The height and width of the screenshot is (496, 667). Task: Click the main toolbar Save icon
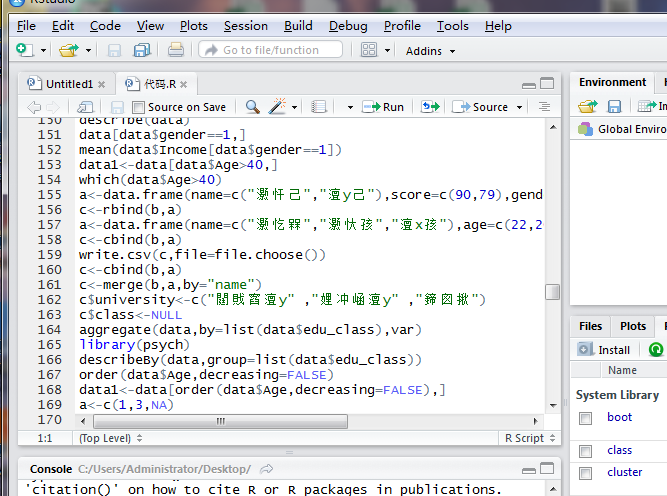(114, 51)
